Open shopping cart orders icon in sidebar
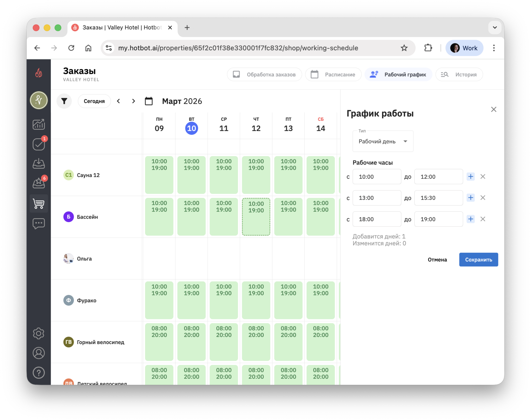Image resolution: width=531 pixels, height=420 pixels. [39, 204]
